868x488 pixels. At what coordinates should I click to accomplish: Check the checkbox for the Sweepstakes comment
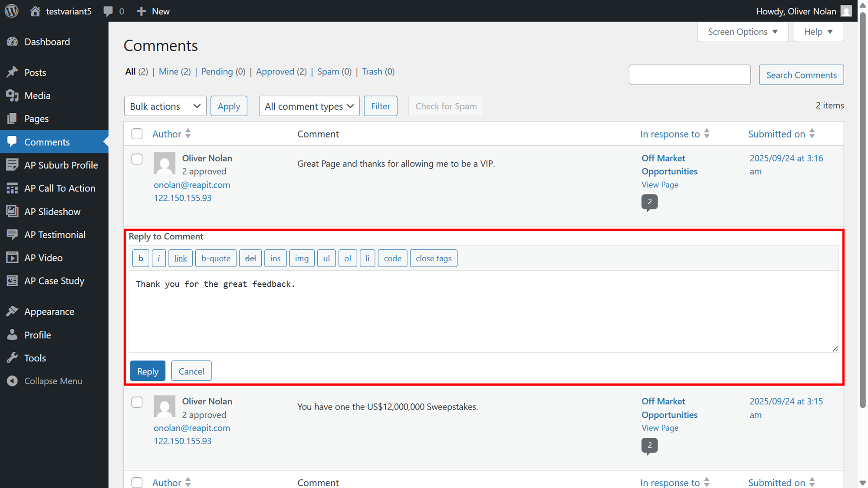pos(137,402)
